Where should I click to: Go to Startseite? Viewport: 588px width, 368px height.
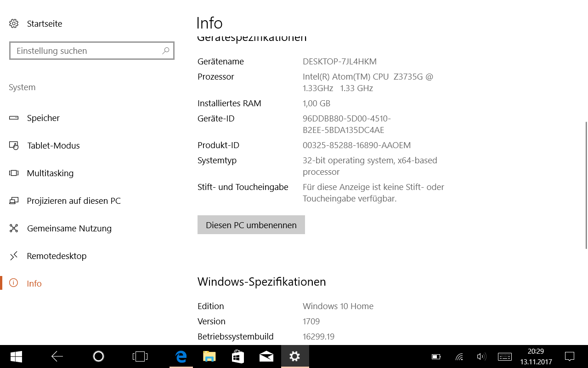tap(45, 23)
